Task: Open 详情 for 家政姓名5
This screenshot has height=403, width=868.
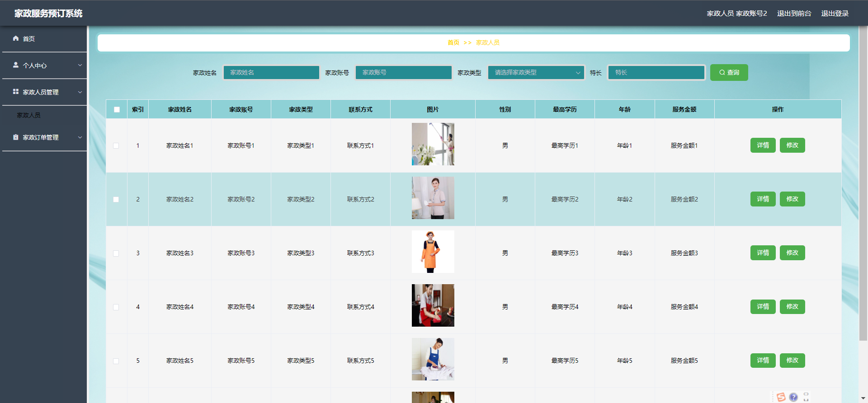Action: click(x=763, y=360)
